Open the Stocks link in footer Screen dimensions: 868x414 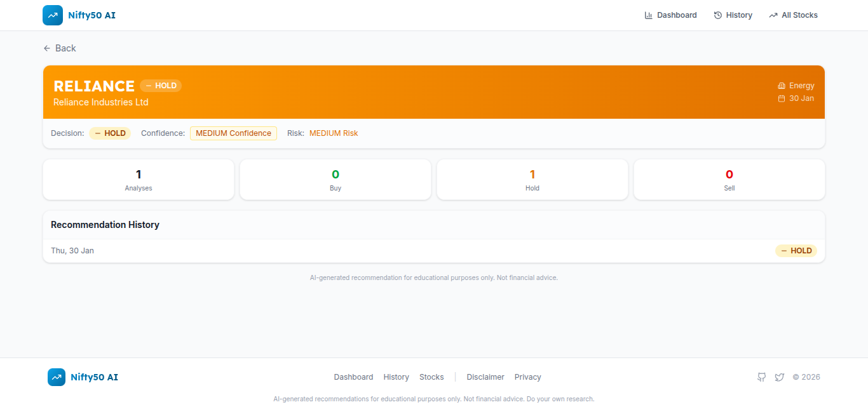[x=431, y=377]
